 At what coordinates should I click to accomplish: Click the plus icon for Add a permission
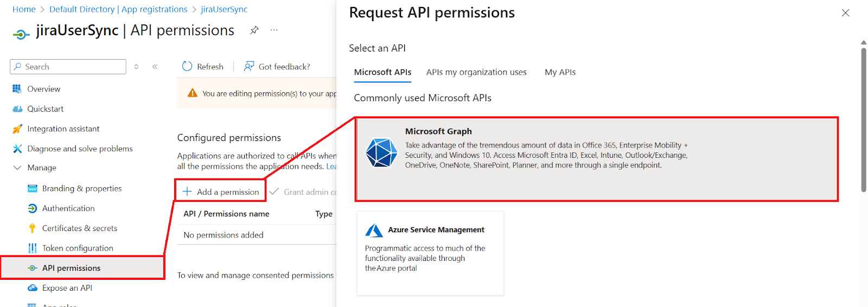pyautogui.click(x=187, y=191)
